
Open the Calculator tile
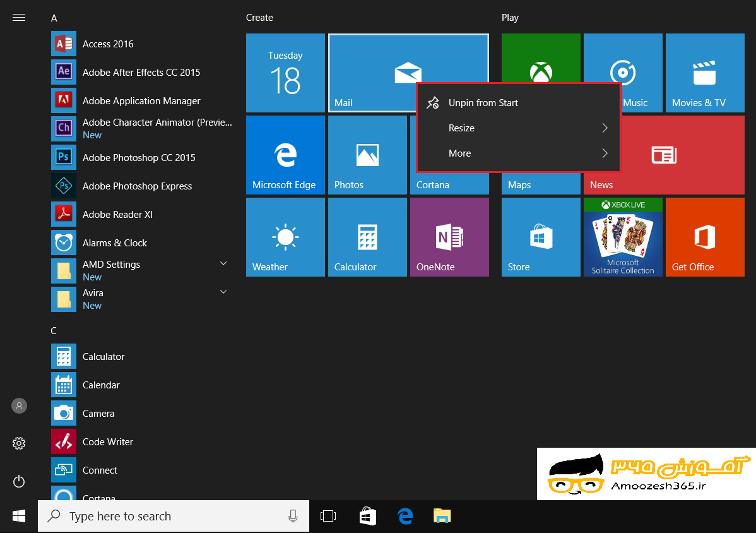pos(367,237)
